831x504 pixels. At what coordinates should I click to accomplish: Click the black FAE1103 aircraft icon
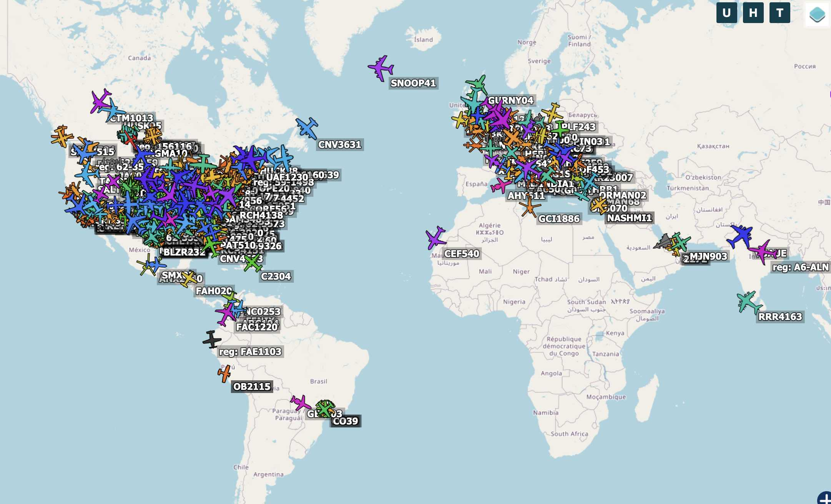pyautogui.click(x=212, y=339)
